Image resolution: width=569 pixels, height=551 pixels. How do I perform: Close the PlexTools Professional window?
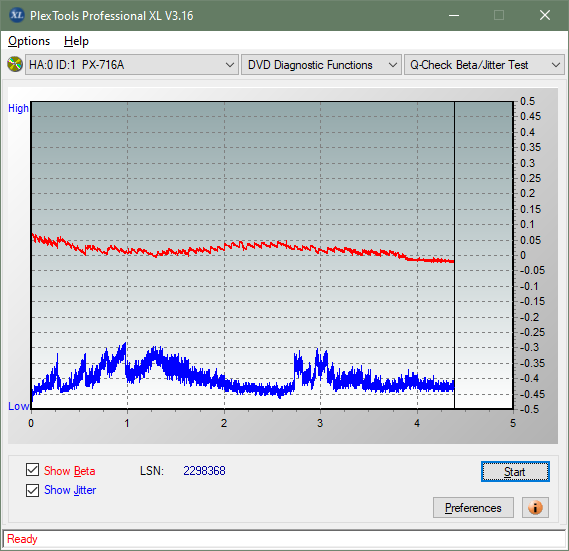pos(545,15)
